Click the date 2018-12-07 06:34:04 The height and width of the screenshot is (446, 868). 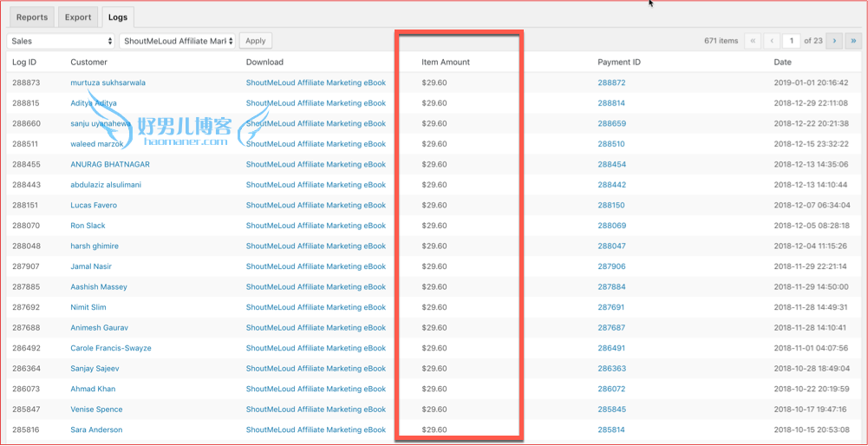pyautogui.click(x=812, y=205)
